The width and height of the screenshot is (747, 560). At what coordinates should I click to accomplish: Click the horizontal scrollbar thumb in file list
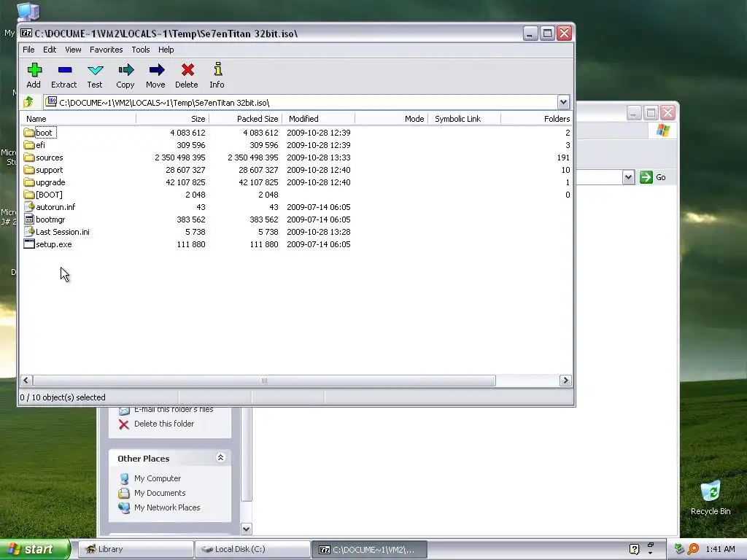coord(264,381)
